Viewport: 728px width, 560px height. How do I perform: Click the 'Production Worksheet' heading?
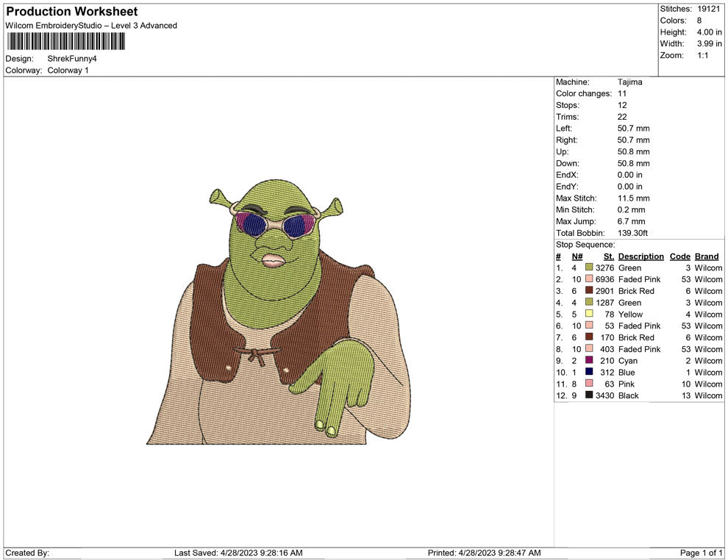click(72, 12)
